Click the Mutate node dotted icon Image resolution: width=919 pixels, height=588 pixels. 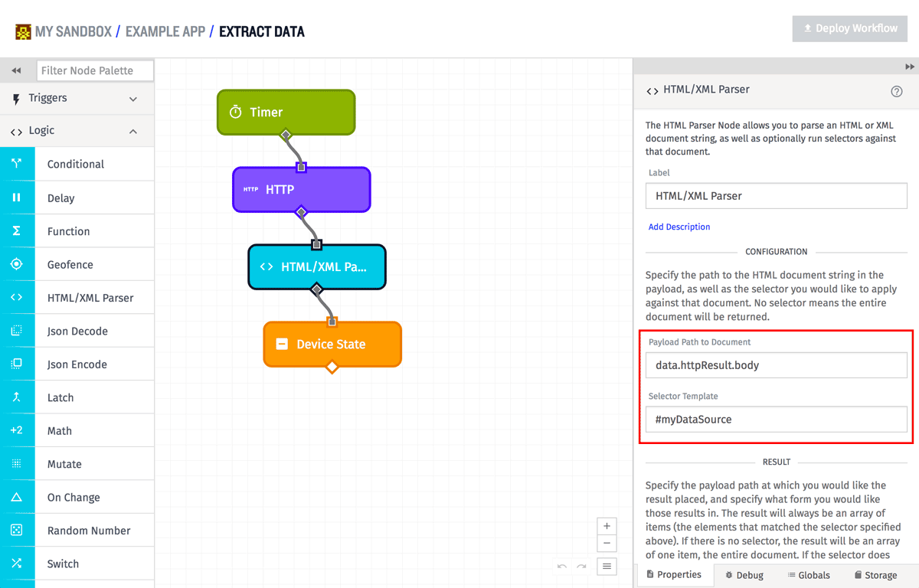[17, 464]
